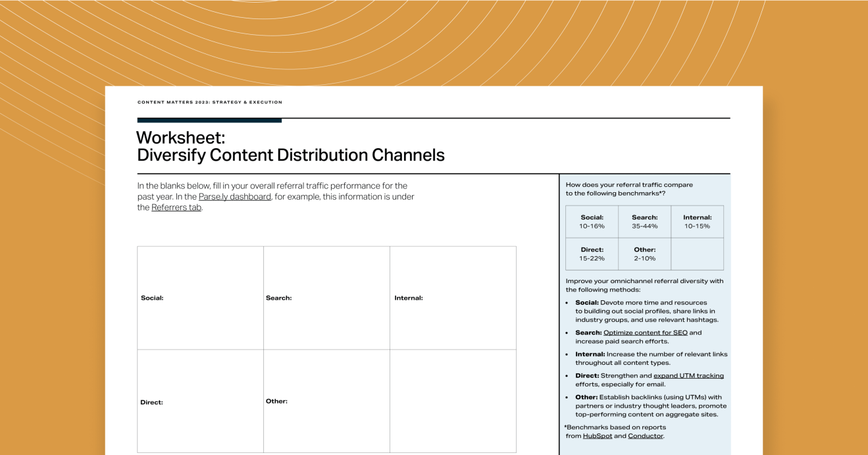Open the Parse.ly dashboard link

click(235, 197)
